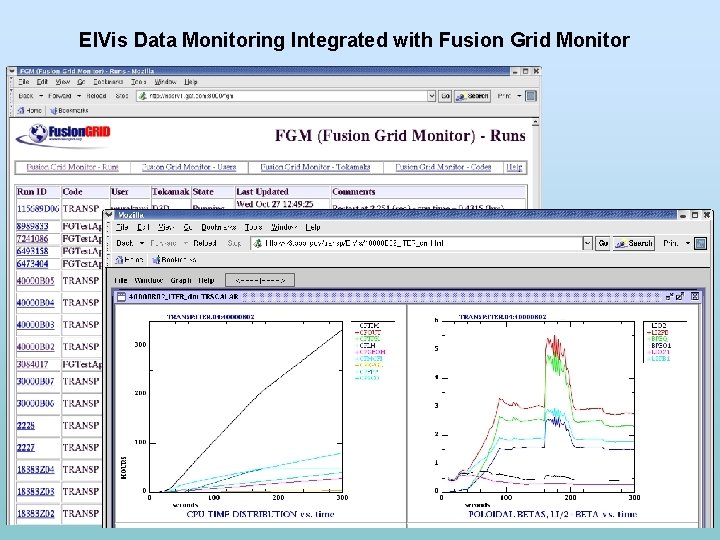Click the throbber icon in front Mozilla window
The image size is (720, 540).
click(701, 243)
